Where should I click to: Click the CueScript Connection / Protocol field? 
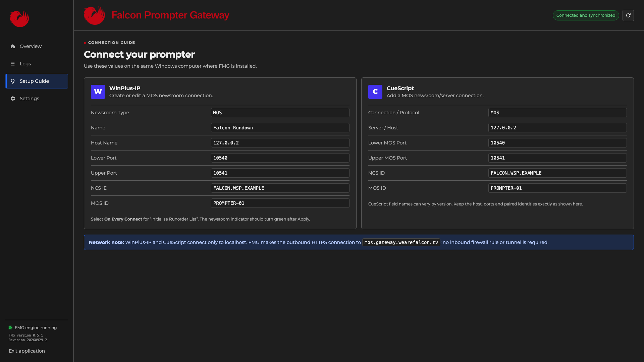557,113
